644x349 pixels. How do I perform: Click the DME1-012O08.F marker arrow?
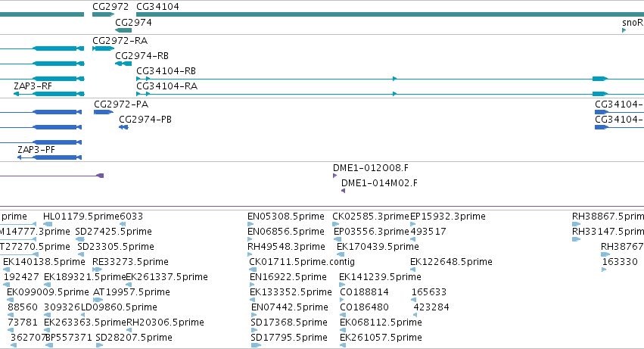[x=334, y=176]
